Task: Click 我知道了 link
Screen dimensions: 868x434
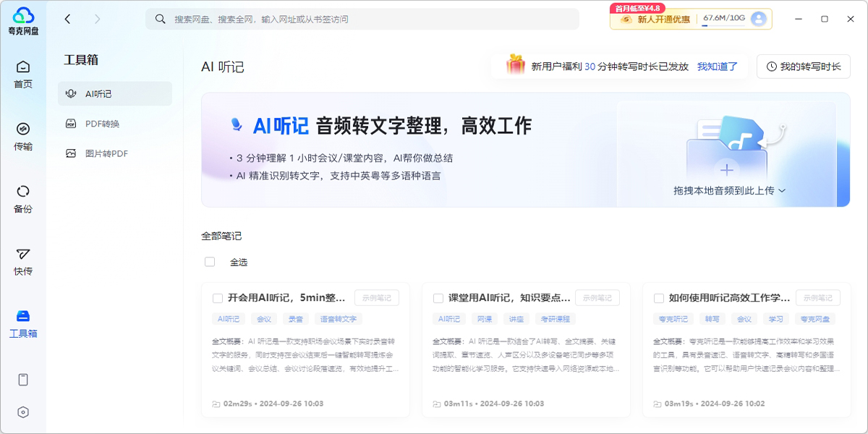Action: click(x=718, y=67)
